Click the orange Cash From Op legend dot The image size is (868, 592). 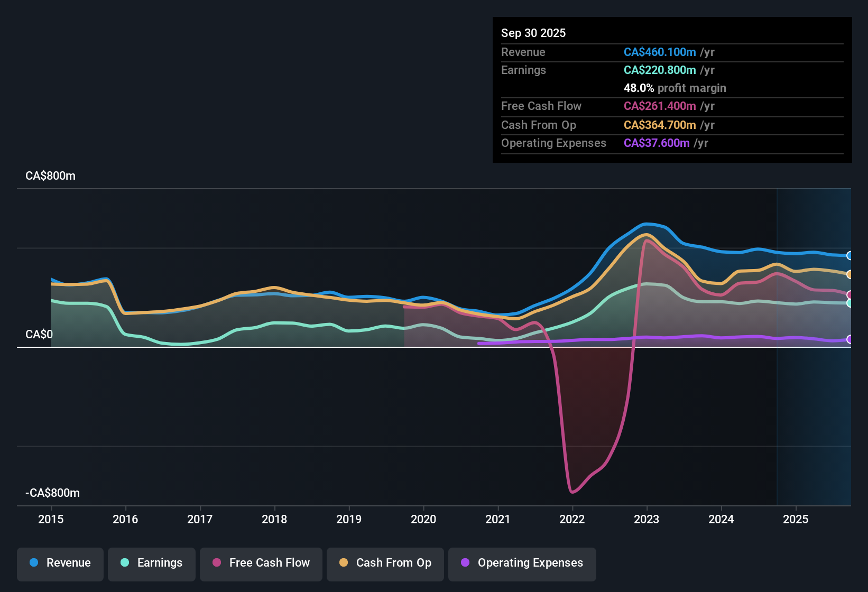coord(344,563)
